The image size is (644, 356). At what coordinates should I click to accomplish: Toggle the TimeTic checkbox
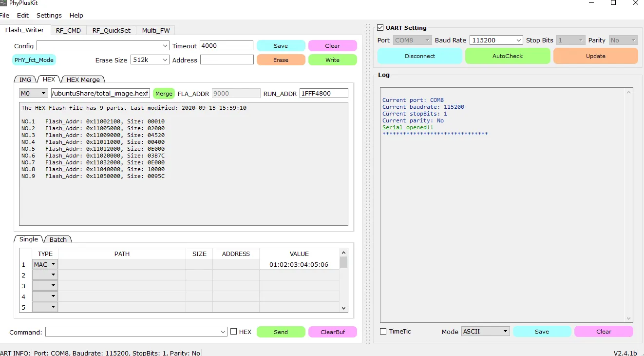[x=383, y=331]
